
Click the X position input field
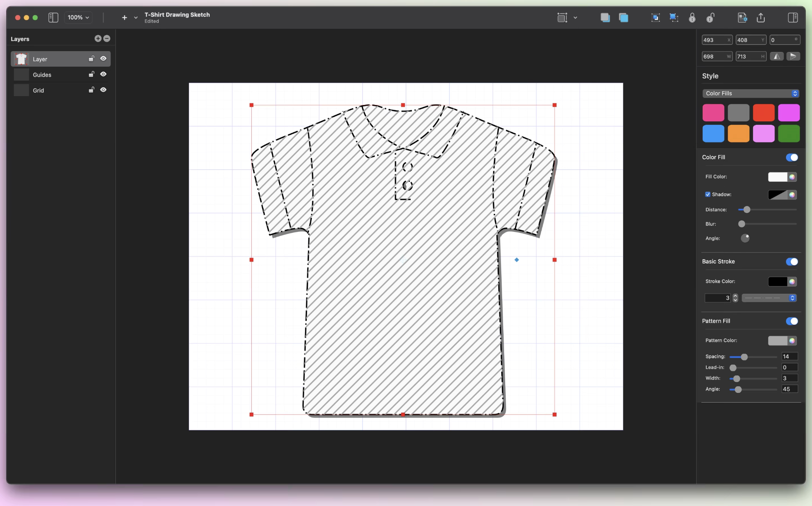click(x=714, y=40)
